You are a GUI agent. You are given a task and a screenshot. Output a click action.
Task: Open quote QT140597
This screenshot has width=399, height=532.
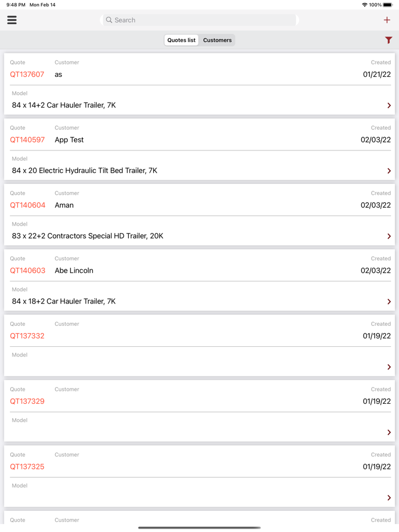point(27,140)
